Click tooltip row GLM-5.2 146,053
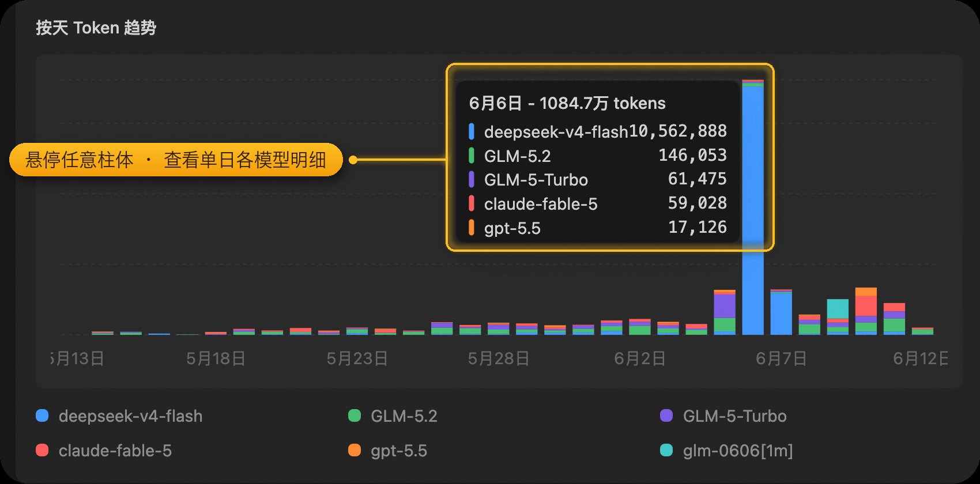 coord(598,156)
